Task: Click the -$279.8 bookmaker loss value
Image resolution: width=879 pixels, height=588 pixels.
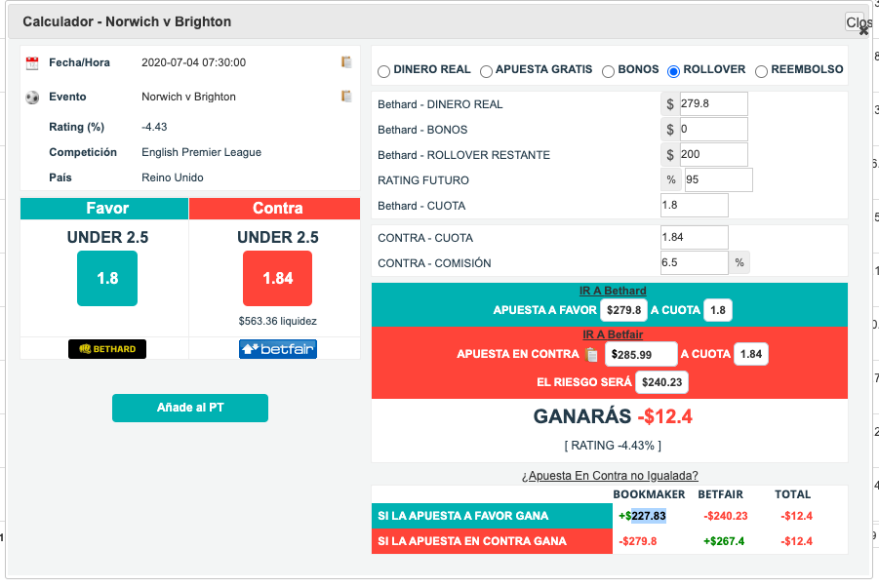Action: pyautogui.click(x=638, y=541)
